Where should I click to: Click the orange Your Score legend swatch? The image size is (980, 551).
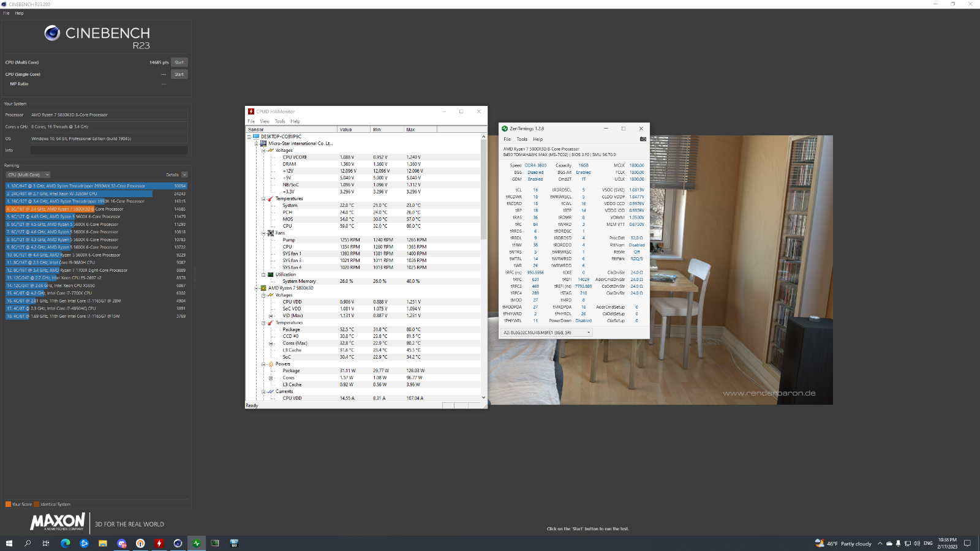tap(8, 504)
